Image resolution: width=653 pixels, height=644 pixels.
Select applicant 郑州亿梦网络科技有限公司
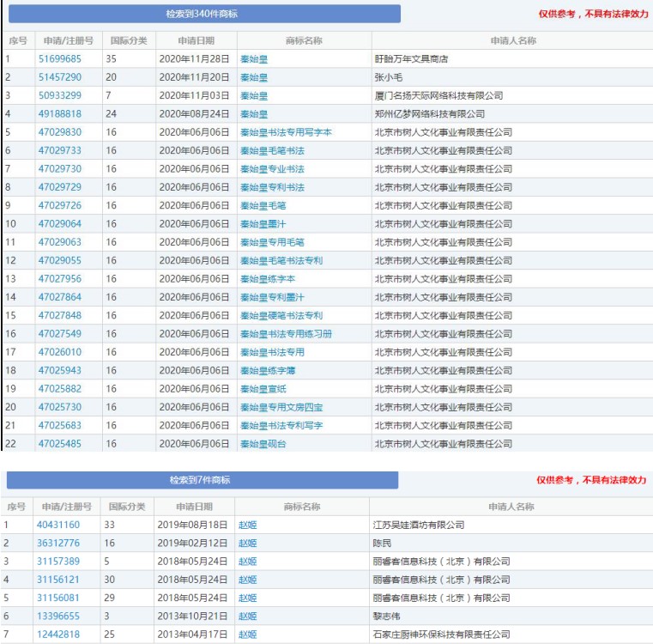[x=429, y=114]
